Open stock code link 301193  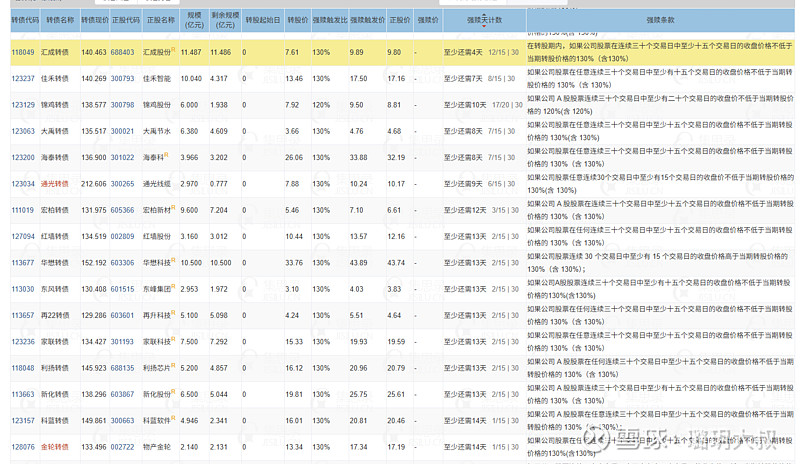tap(122, 342)
